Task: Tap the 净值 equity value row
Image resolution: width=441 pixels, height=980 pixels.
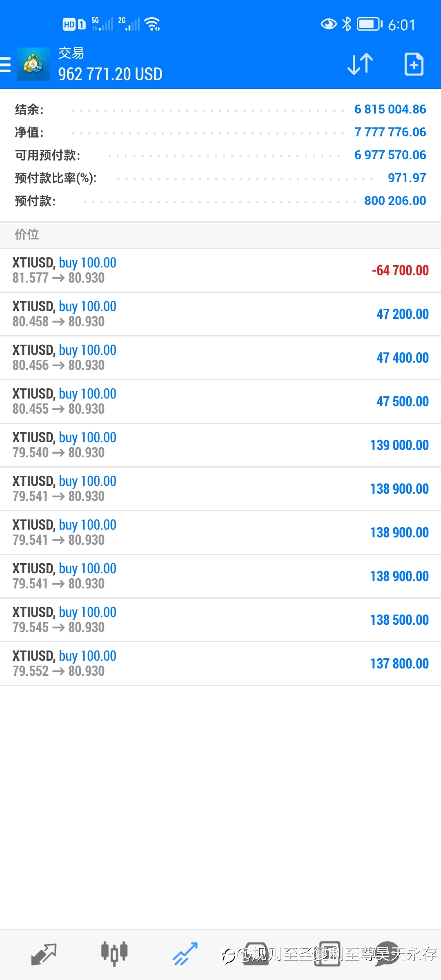Action: click(220, 132)
